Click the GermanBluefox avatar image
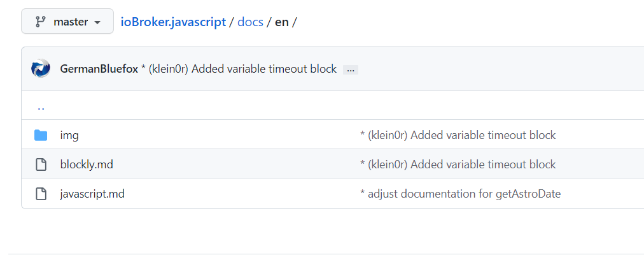This screenshot has width=644, height=255. click(x=41, y=68)
